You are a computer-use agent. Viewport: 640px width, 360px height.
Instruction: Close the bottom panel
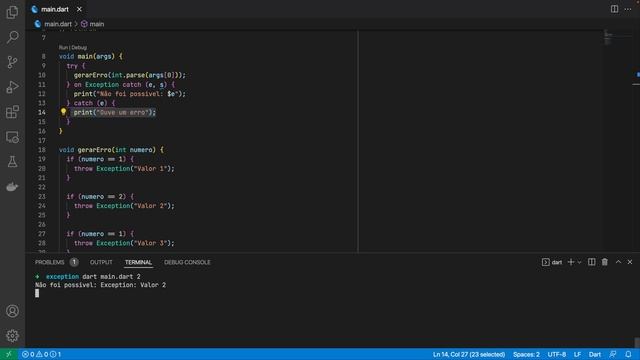click(x=630, y=262)
